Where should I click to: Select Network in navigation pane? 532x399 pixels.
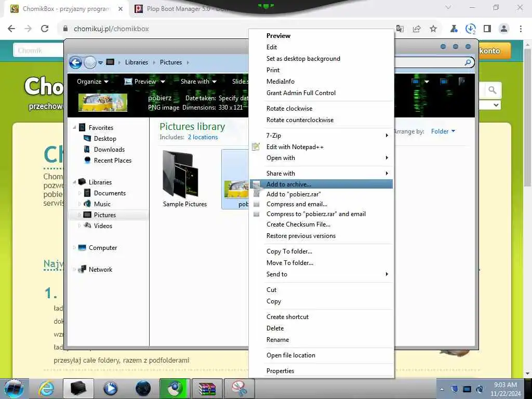100,270
